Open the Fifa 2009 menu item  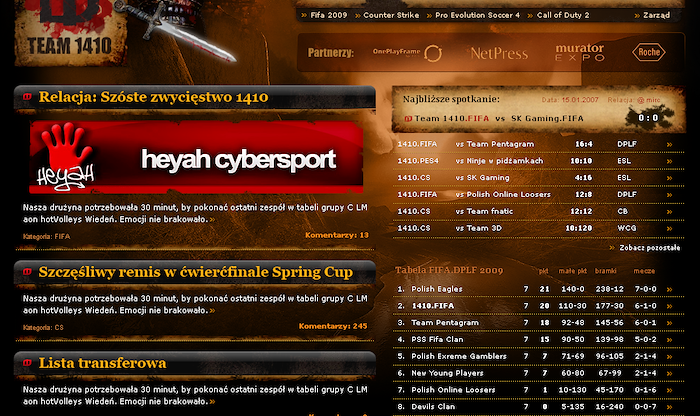(x=329, y=15)
